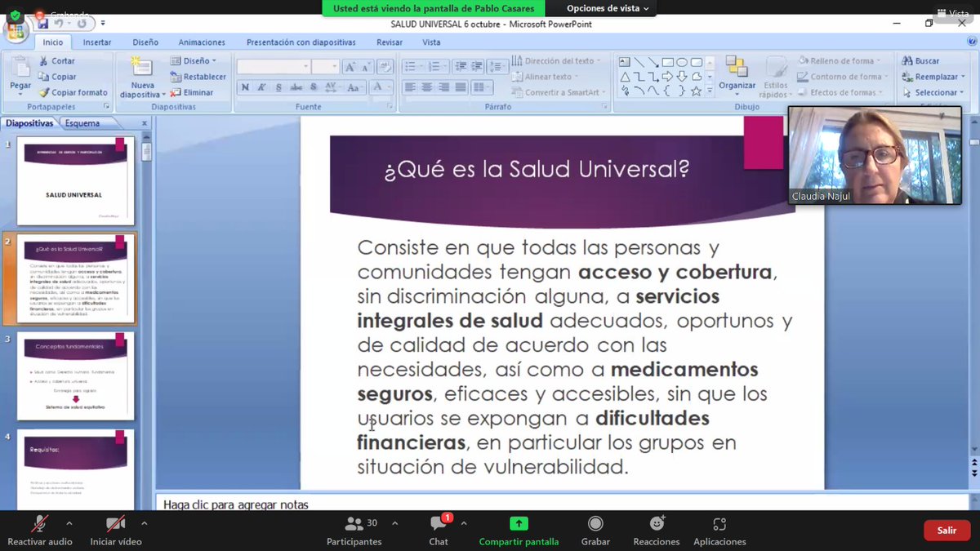This screenshot has width=980, height=551.
Task: Justify text in Párrafo group
Action: pos(461,87)
